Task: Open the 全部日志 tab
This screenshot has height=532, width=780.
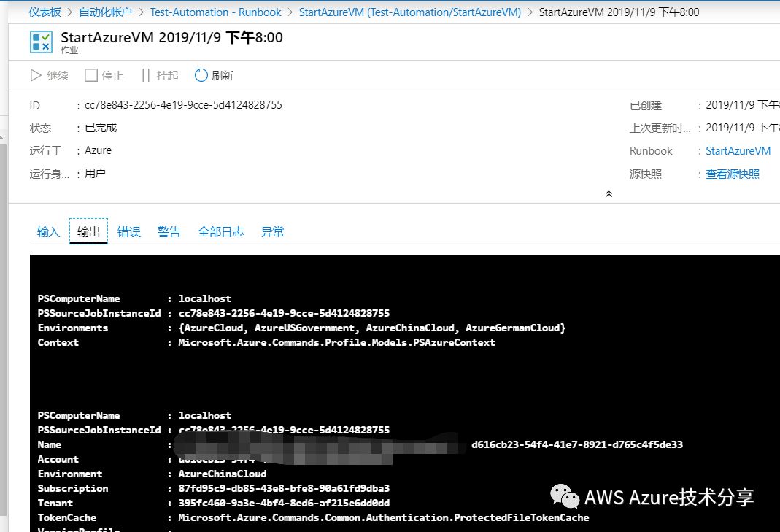Action: 221,232
